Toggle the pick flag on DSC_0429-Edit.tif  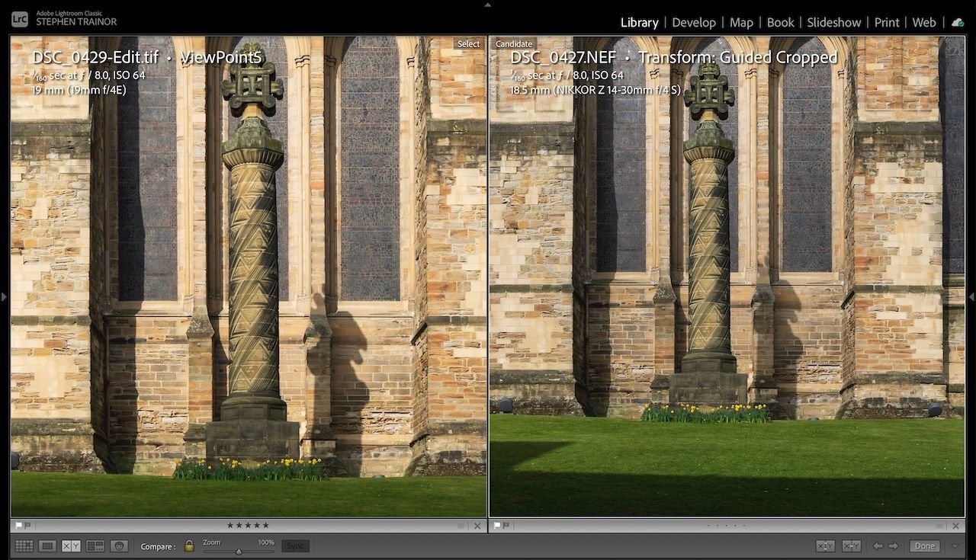pos(18,525)
